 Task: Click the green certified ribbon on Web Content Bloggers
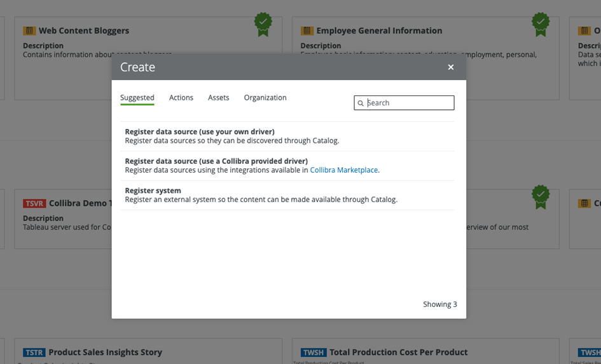263,24
